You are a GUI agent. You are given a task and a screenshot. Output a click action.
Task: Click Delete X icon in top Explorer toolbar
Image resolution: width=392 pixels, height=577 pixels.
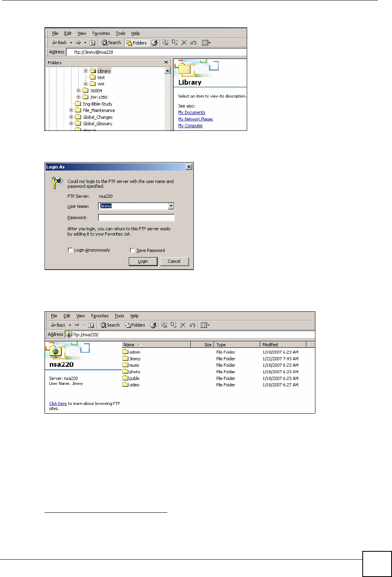coord(184,43)
